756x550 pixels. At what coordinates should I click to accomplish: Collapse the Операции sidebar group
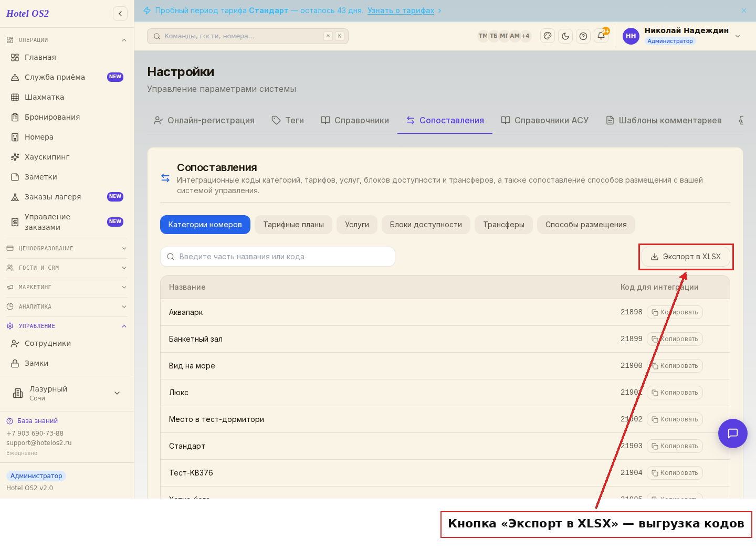(x=67, y=40)
